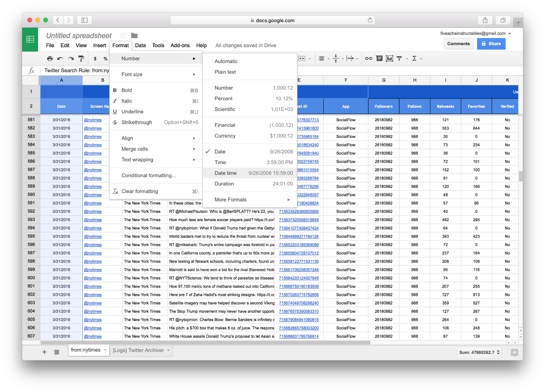Screen dimensions: 545x392
Task: Insert a link via the link icon
Action: coord(368,58)
